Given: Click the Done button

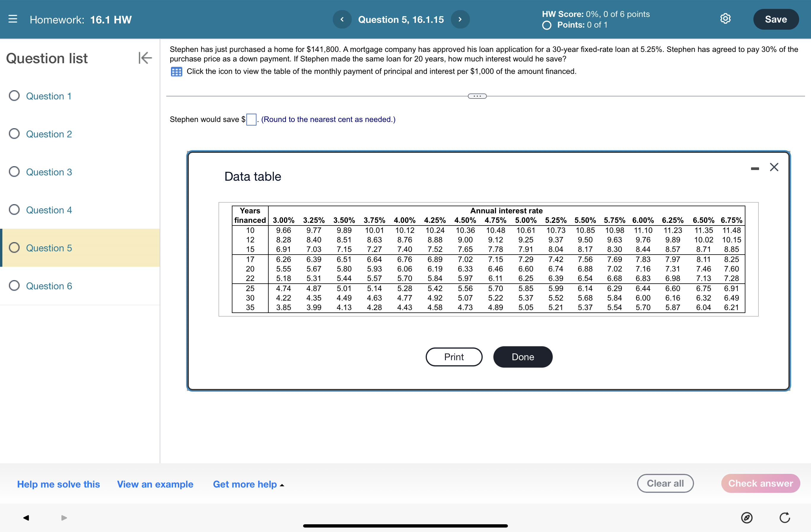Looking at the screenshot, I should pos(522,357).
